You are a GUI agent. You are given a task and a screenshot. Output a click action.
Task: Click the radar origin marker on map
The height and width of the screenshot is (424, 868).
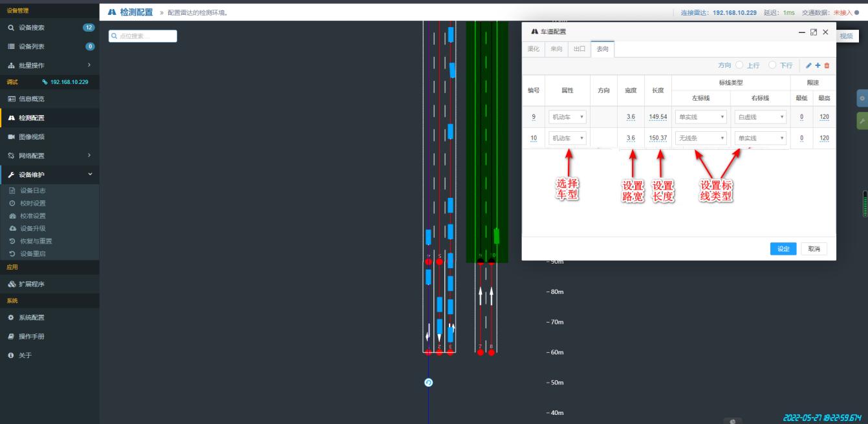point(428,383)
